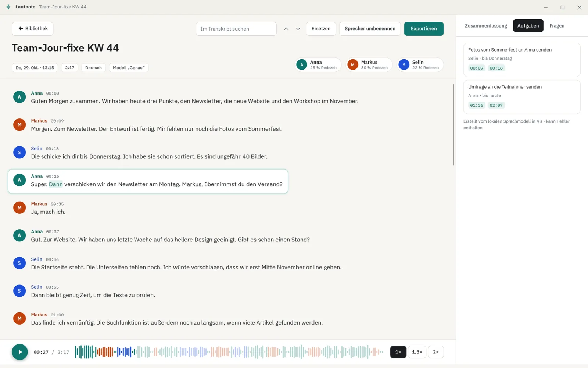The image size is (588, 368).
Task: Switch to the Zusammenfassung tab
Action: click(486, 26)
